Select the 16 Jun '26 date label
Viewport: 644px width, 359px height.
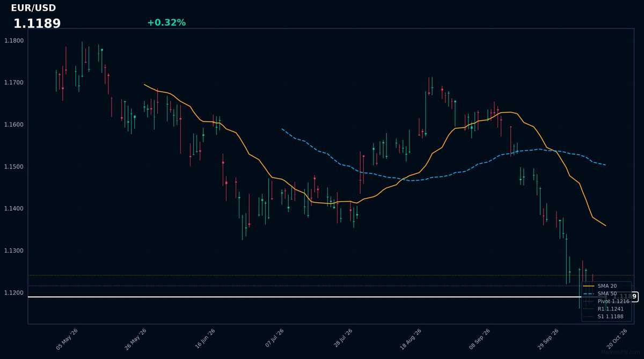pos(204,339)
